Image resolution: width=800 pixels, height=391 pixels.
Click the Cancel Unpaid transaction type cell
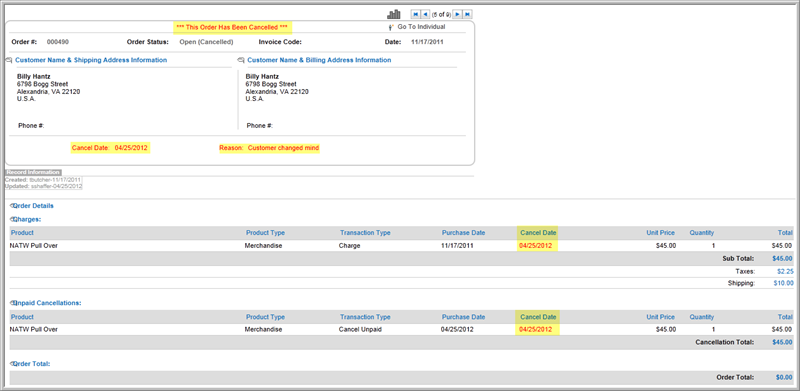tap(360, 330)
